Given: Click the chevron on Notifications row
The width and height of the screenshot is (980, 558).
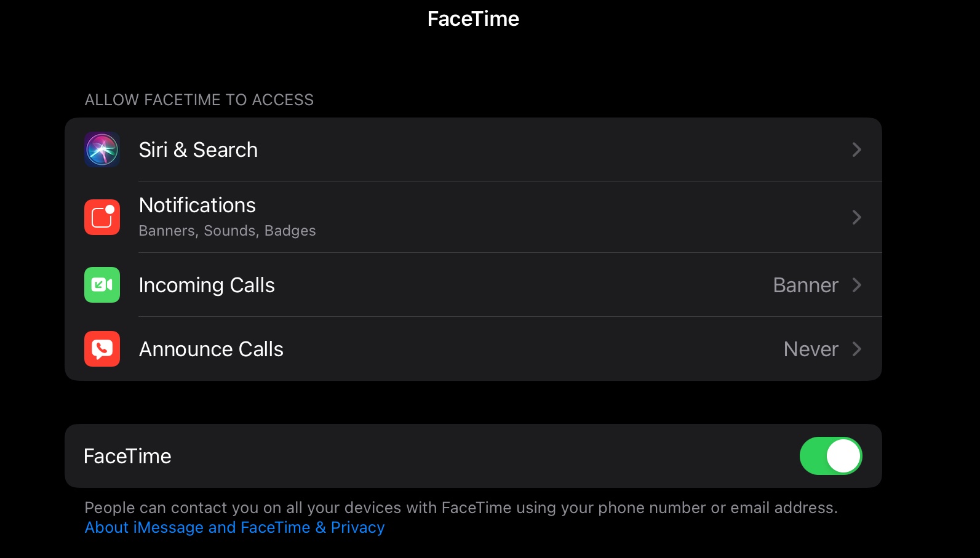Looking at the screenshot, I should pyautogui.click(x=856, y=217).
